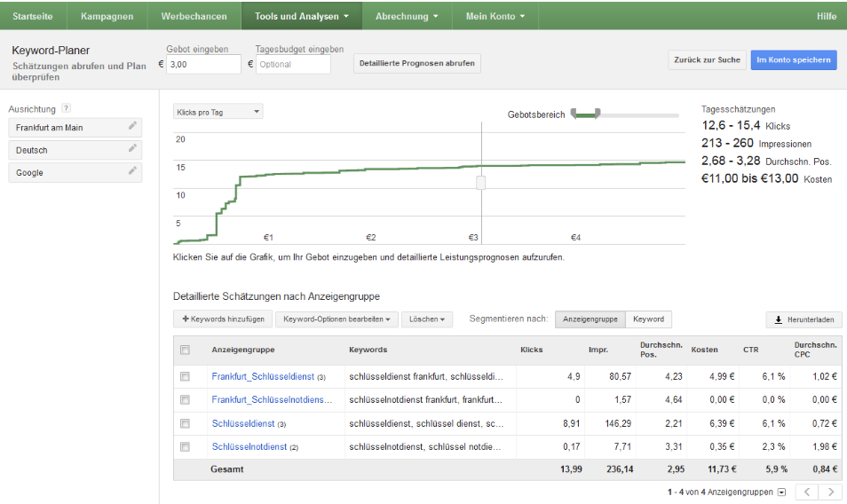Screen dimensions: 847x504
Task: Sort by CTR column header
Action: 751,350
